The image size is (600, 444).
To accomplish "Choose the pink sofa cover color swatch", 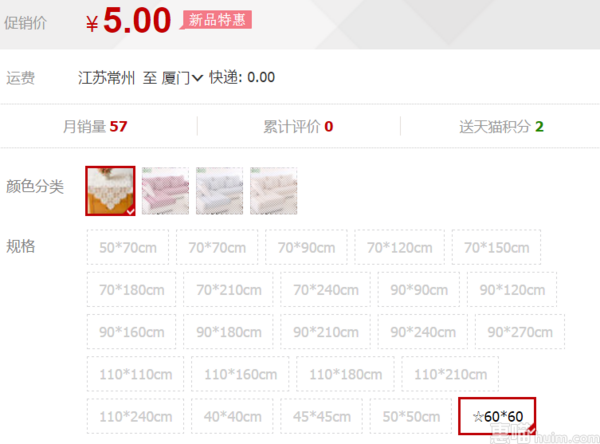I will [x=165, y=191].
